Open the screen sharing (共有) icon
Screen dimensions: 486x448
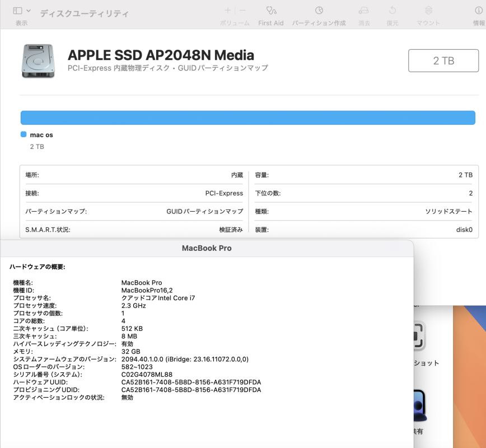point(417,406)
